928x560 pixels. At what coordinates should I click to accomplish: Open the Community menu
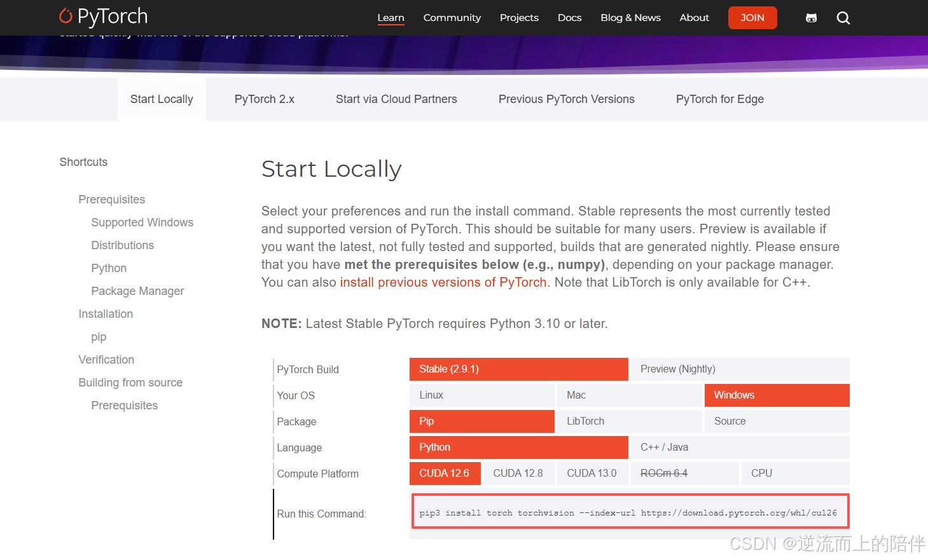pos(452,18)
